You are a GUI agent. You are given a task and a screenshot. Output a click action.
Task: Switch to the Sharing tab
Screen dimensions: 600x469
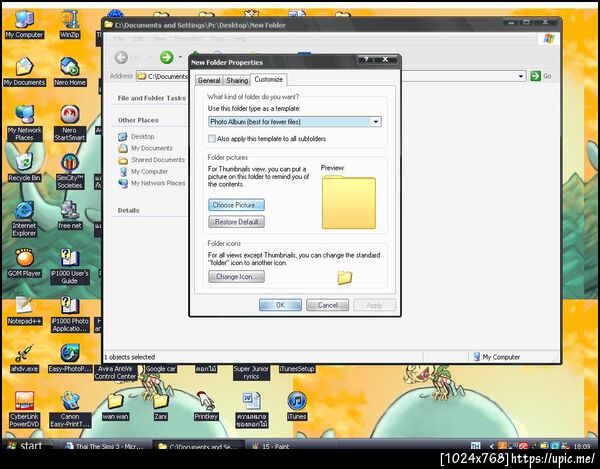click(x=237, y=80)
